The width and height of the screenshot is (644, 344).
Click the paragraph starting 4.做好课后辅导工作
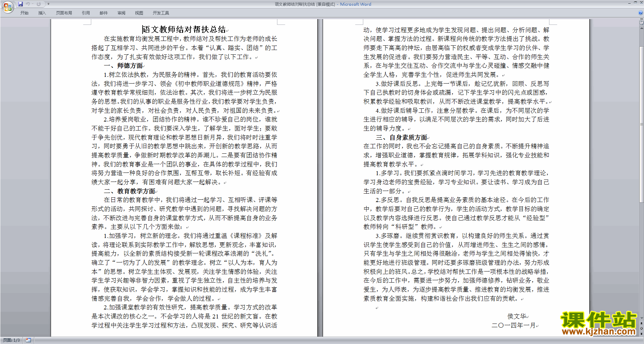tap(457, 119)
